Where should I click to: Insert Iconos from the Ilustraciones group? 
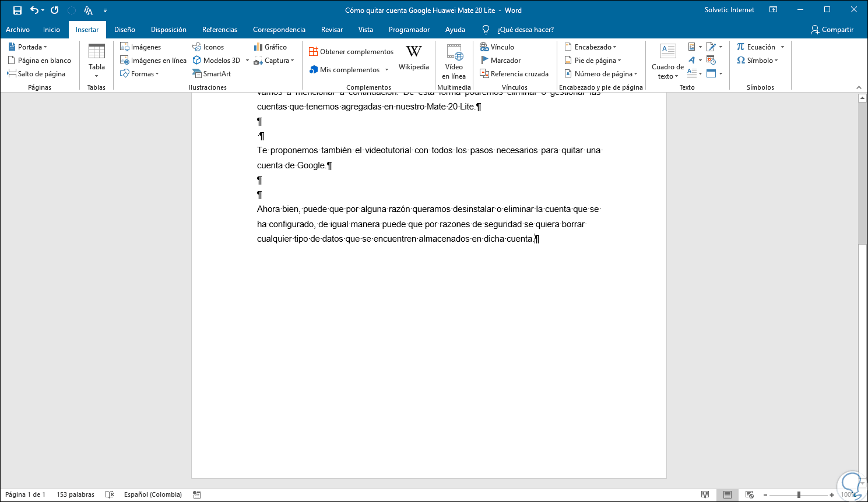[208, 47]
